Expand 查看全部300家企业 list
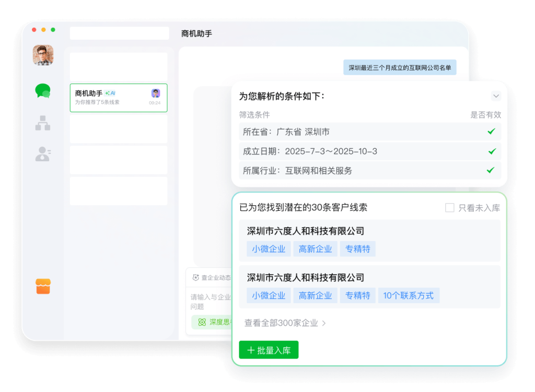 [x=285, y=323]
